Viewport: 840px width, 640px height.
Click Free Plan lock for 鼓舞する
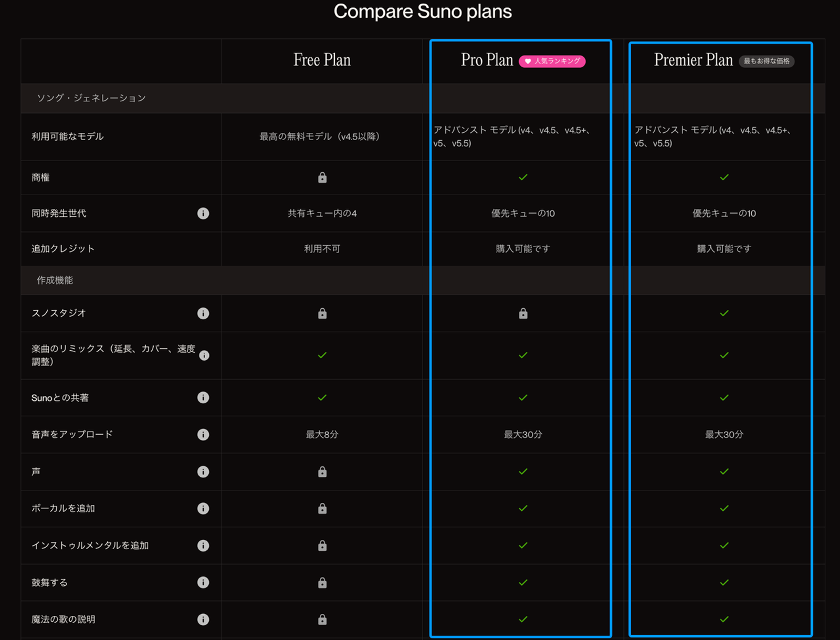(x=322, y=582)
